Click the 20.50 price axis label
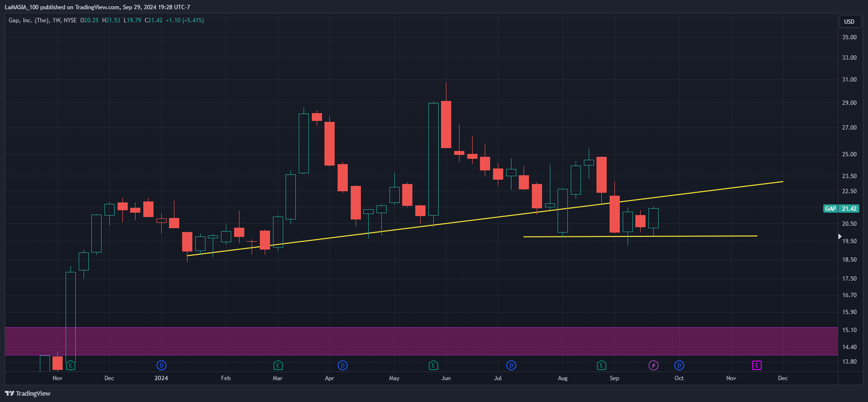Viewport: 868px width, 402px height. pos(849,224)
